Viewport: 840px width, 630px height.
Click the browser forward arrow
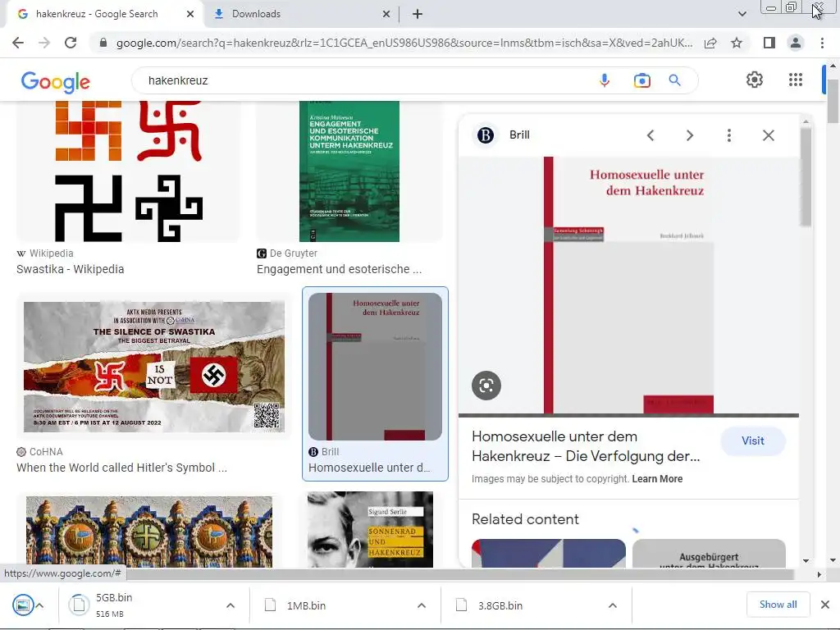coord(44,43)
